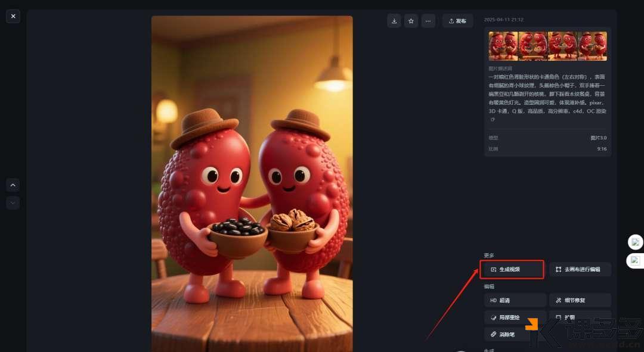
Task: Open the three-dot more options menu
Action: pyautogui.click(x=428, y=21)
